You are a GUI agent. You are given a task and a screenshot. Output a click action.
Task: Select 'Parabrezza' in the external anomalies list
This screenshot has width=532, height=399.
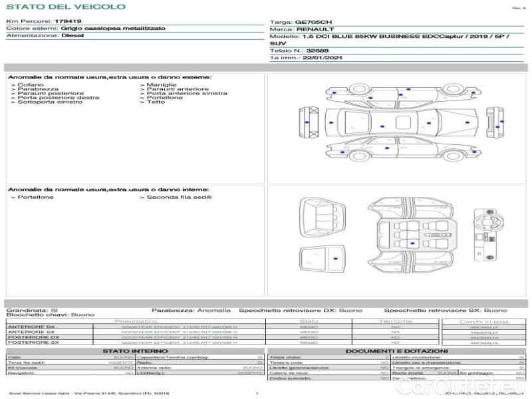(38, 89)
